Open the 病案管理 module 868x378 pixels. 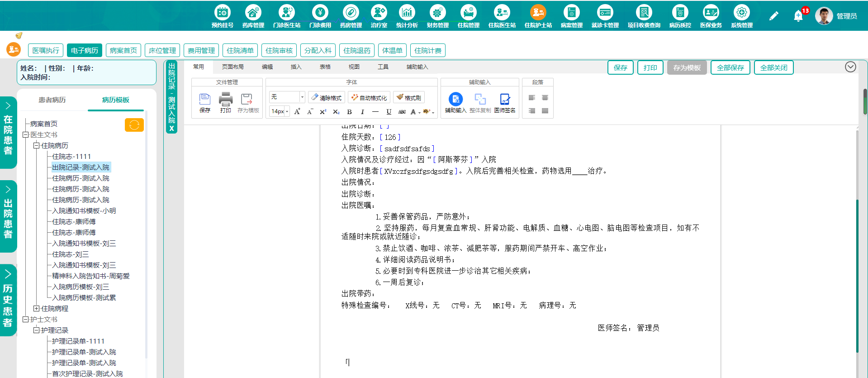click(x=571, y=16)
